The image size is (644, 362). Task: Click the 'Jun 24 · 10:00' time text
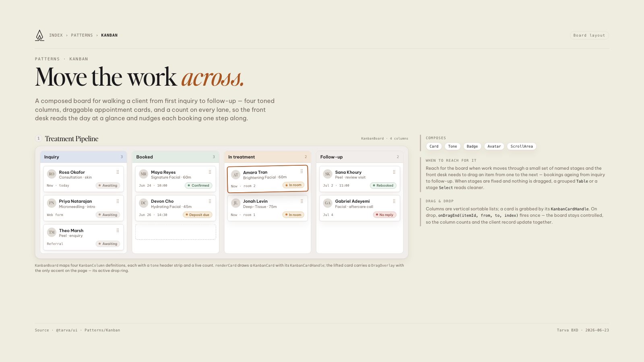click(x=153, y=185)
